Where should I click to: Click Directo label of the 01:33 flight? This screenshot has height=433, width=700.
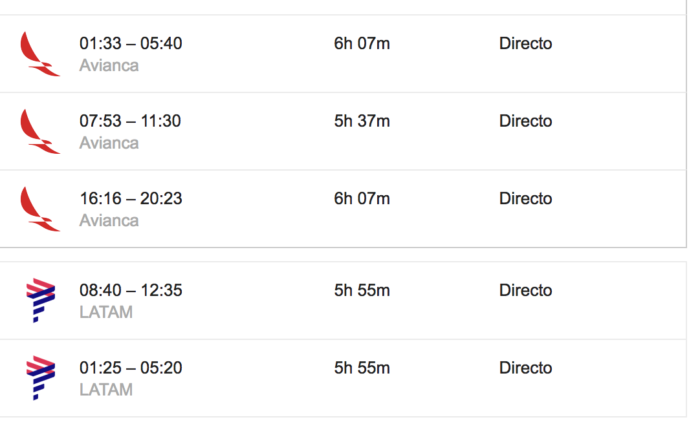[525, 43]
